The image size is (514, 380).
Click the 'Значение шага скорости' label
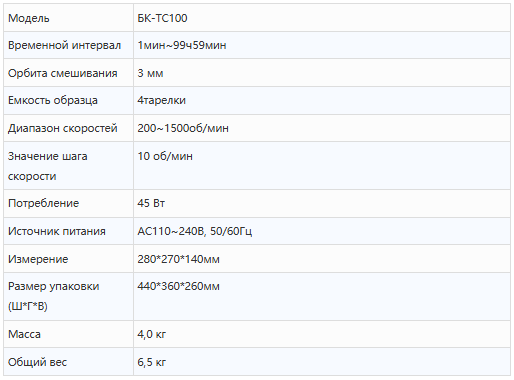(x=48, y=166)
